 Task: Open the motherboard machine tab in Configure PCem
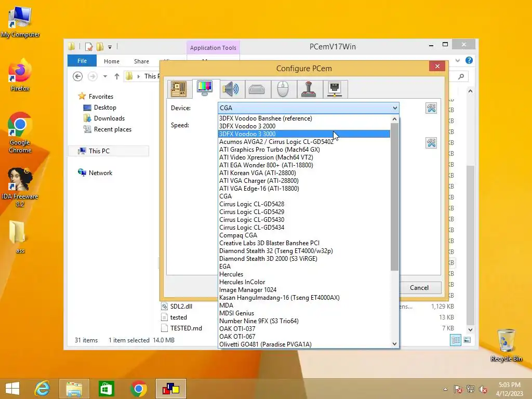(179, 89)
